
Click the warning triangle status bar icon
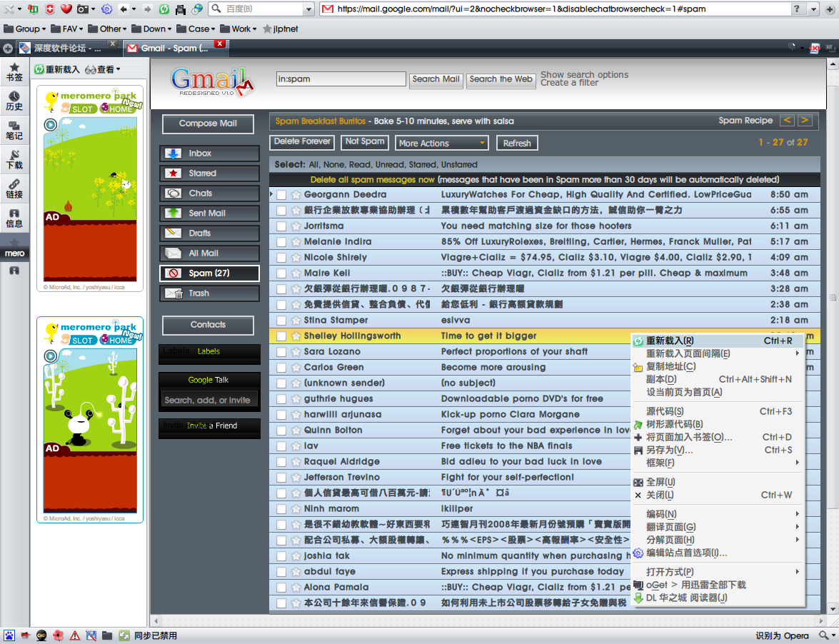point(75,635)
